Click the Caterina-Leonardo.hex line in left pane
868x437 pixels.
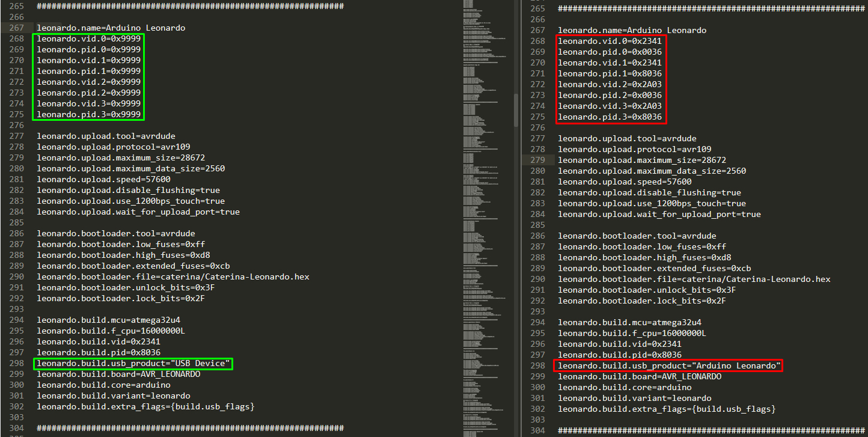tap(173, 277)
